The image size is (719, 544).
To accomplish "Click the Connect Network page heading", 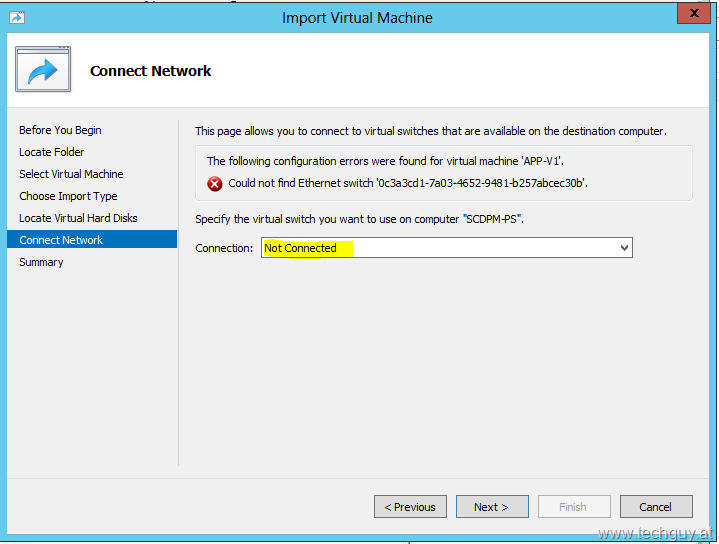I will (x=150, y=71).
